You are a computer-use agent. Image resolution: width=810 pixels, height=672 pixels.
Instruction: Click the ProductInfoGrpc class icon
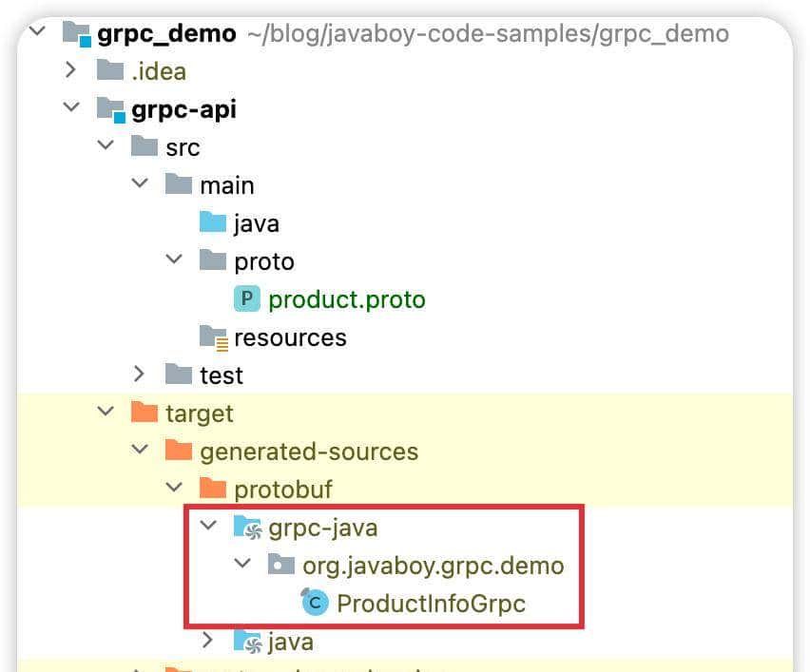pos(314,604)
